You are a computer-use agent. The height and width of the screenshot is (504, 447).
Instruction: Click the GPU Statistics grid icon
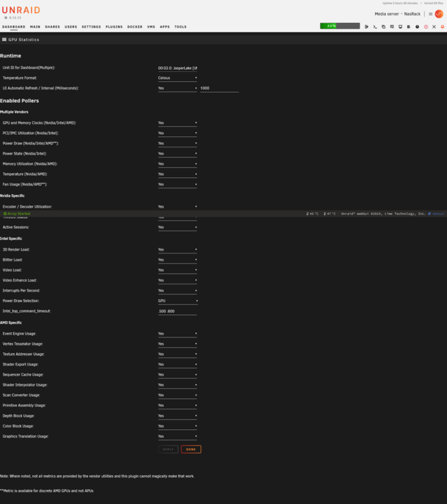(4, 40)
